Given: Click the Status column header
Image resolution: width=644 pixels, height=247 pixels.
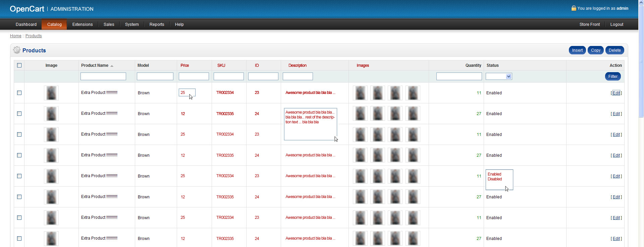Looking at the screenshot, I should pos(493,65).
